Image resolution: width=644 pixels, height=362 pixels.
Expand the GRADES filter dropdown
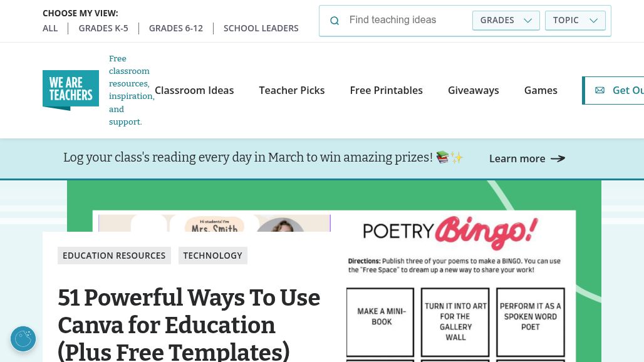(505, 21)
